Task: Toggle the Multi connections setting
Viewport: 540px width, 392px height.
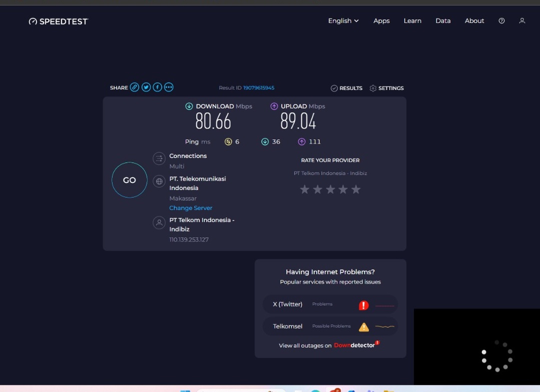Action: pyautogui.click(x=177, y=166)
